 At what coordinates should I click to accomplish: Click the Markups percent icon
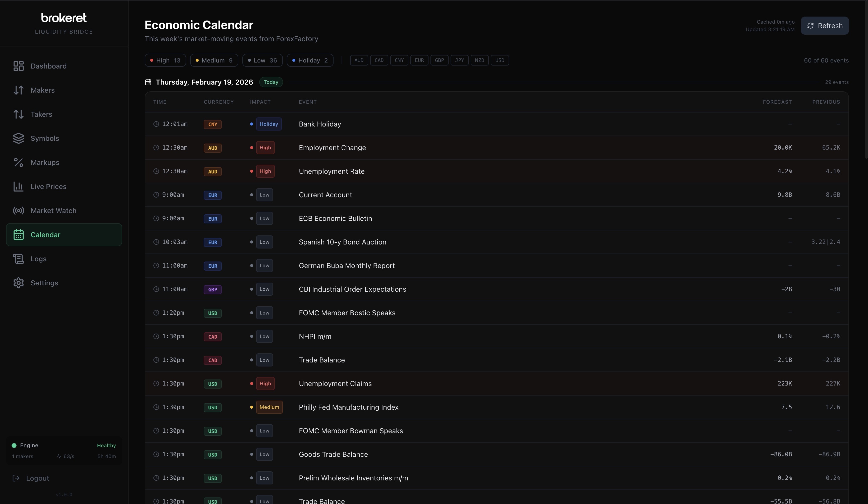(19, 162)
